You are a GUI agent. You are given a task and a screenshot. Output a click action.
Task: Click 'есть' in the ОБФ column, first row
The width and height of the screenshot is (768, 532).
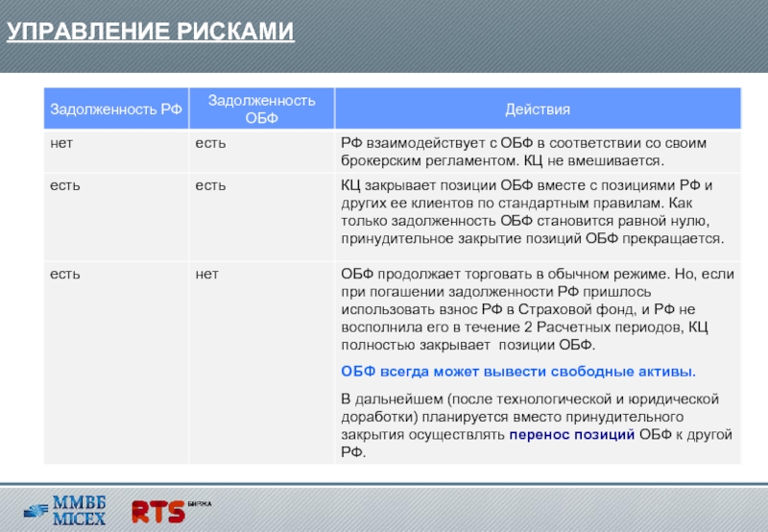tap(210, 143)
